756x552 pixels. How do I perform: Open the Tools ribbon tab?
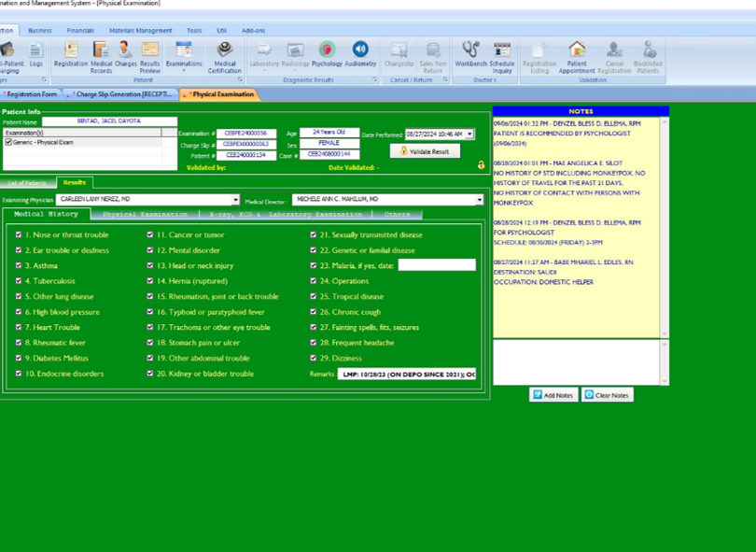[x=194, y=31]
